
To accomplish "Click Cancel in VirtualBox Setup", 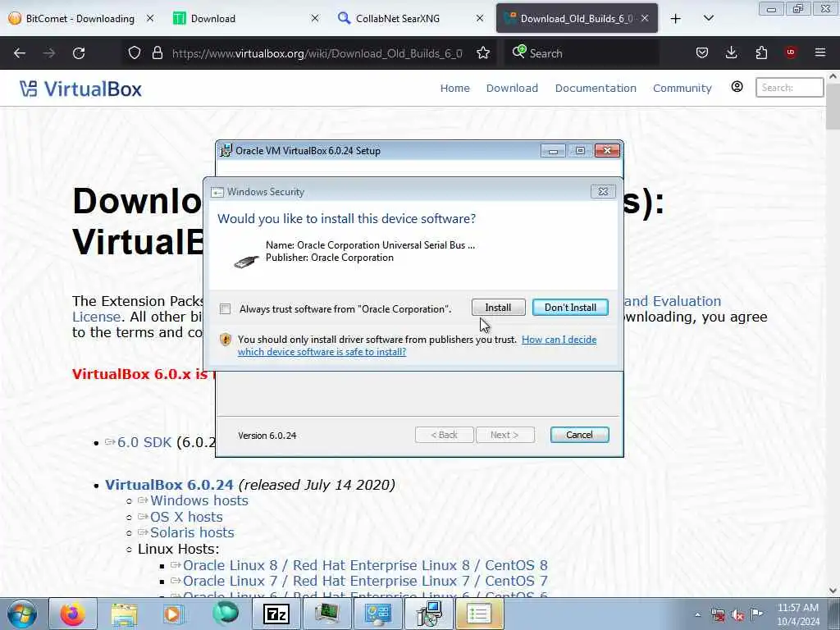I will point(579,435).
